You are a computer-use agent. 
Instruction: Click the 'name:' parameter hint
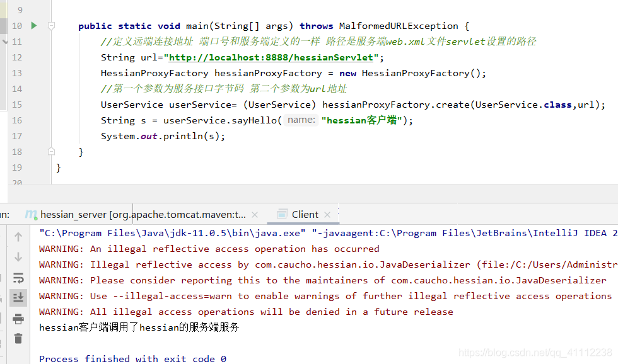click(x=301, y=120)
